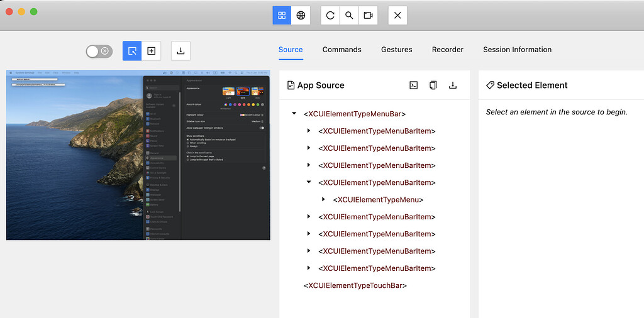This screenshot has height=318, width=644.
Task: Expand the third XCUIElementTypeMenuBarItem node
Action: pyautogui.click(x=308, y=165)
